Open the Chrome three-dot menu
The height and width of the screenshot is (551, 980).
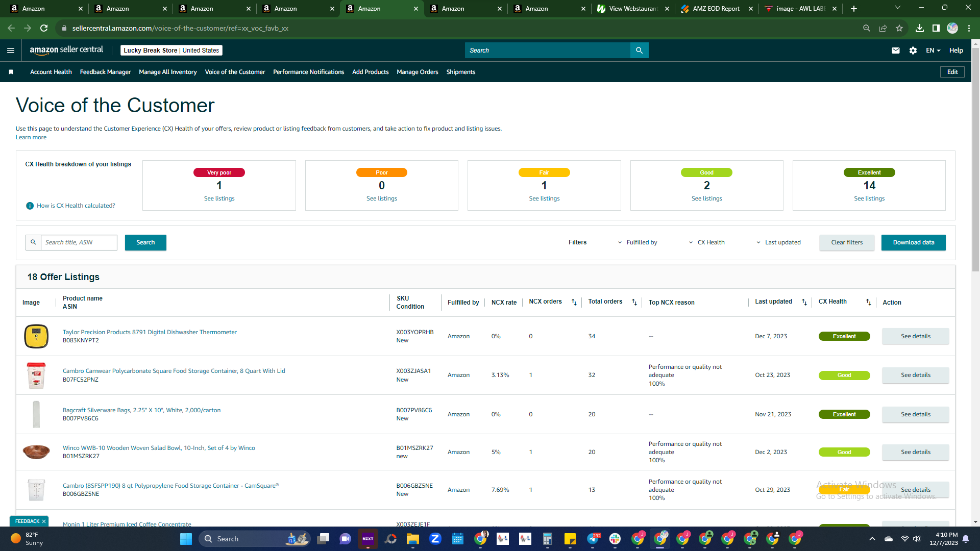(969, 28)
